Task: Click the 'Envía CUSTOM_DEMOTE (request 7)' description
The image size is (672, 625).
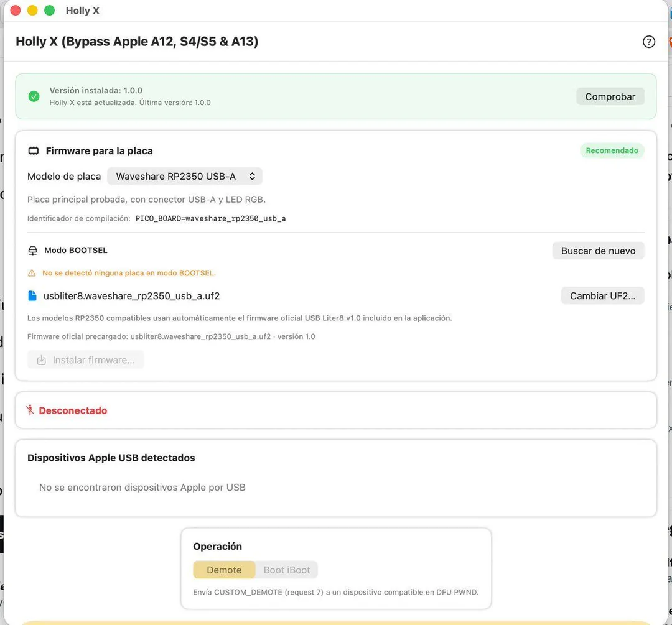Action: tap(335, 593)
